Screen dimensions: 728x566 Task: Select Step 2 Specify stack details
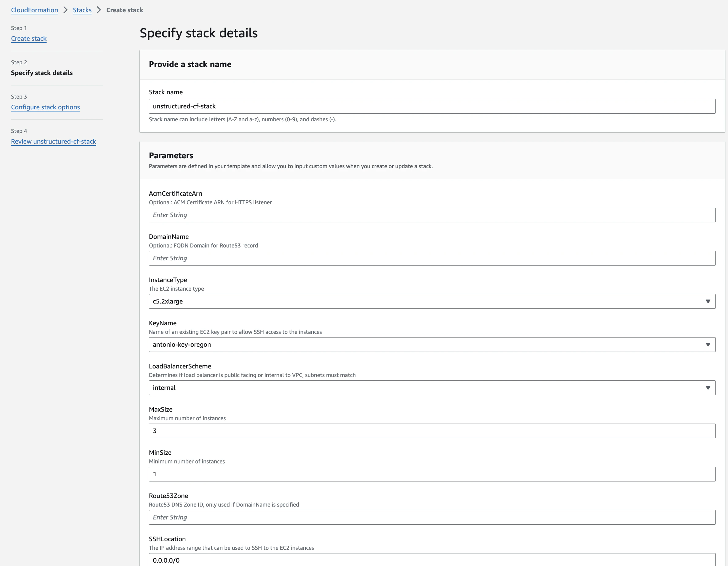42,73
